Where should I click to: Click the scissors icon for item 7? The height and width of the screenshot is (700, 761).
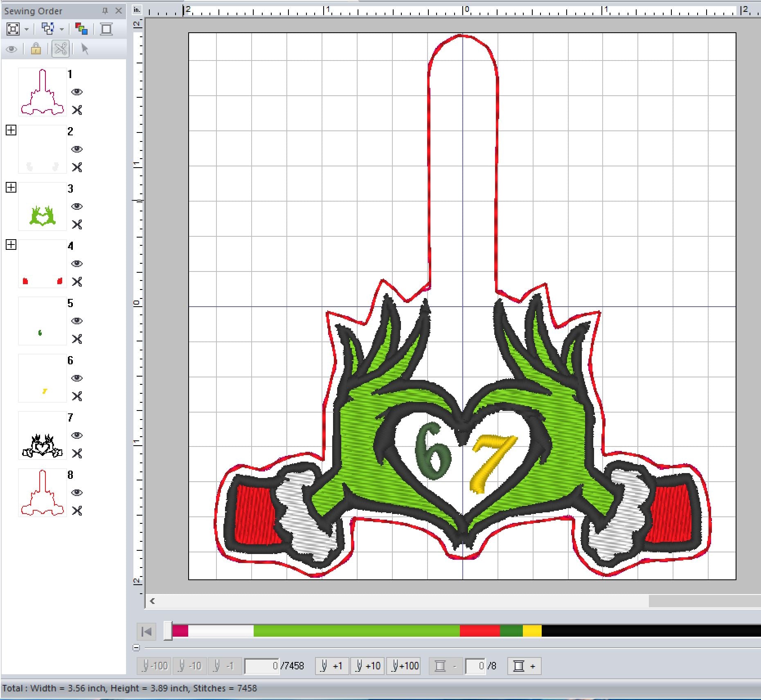77,453
